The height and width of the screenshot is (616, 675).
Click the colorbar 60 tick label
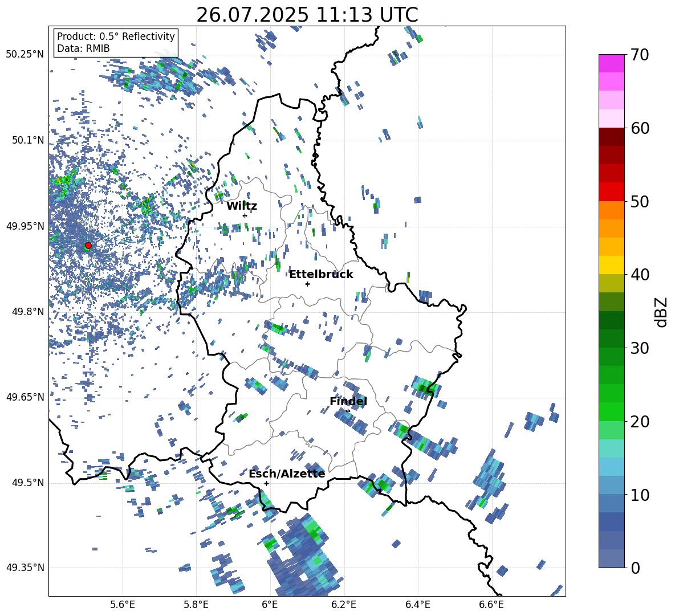pyautogui.click(x=640, y=128)
